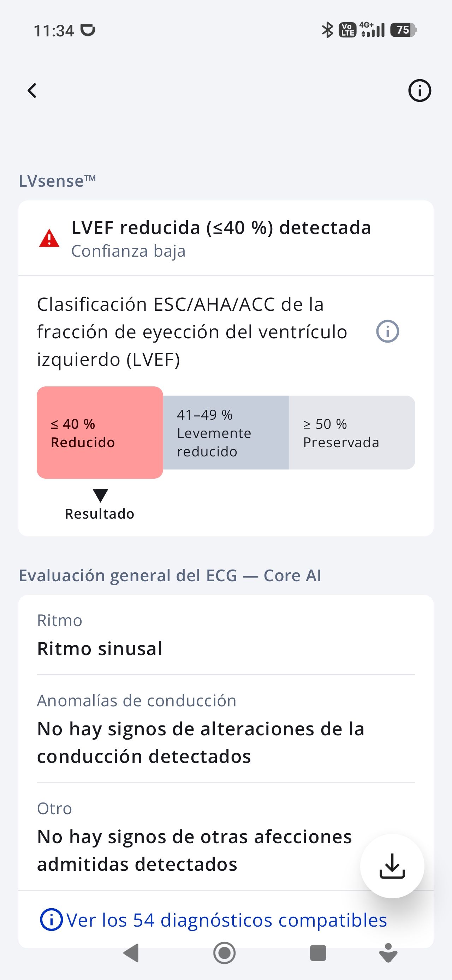452x980 pixels.
Task: Tap the Android back navigation triangle
Action: pos(131,953)
